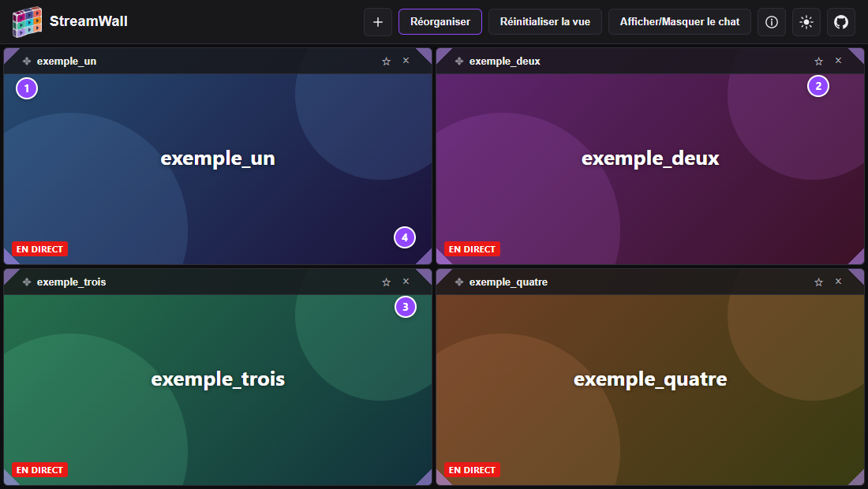This screenshot has height=489, width=868.
Task: Favorite the exemple_un stream star
Action: coord(387,62)
